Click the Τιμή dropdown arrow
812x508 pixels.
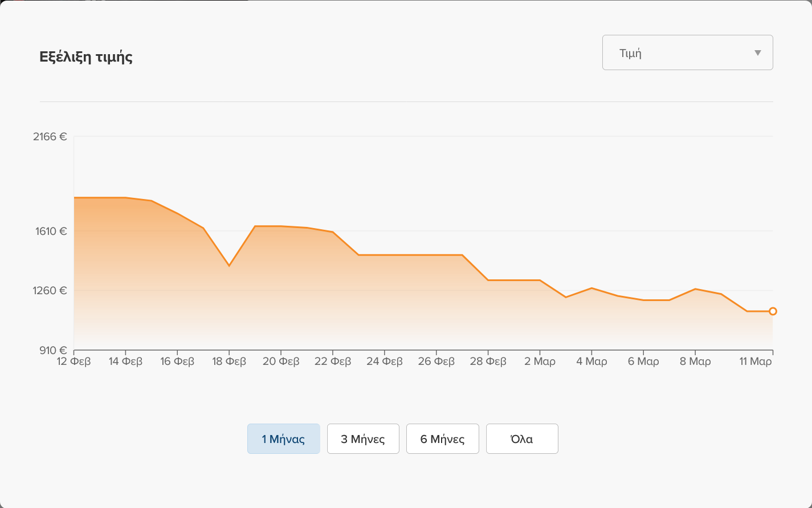(x=757, y=53)
